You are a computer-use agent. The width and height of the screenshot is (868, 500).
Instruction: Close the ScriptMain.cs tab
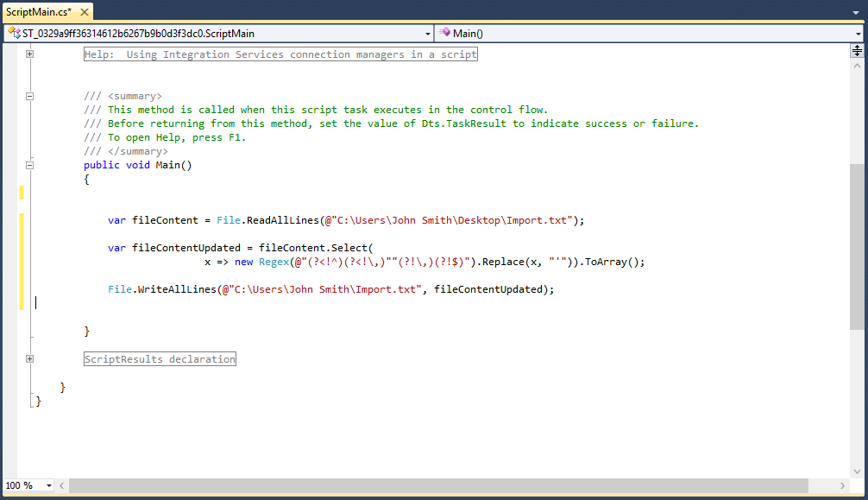tap(85, 11)
